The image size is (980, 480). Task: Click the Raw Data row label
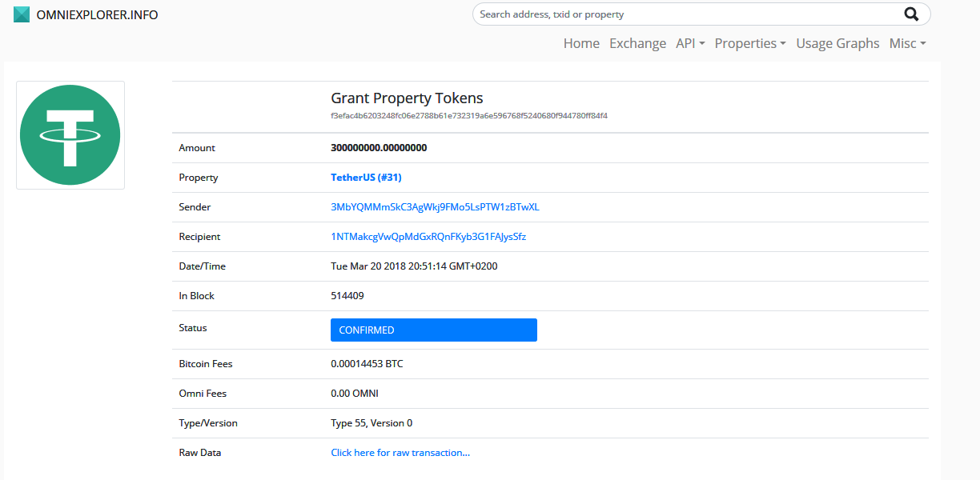[200, 453]
